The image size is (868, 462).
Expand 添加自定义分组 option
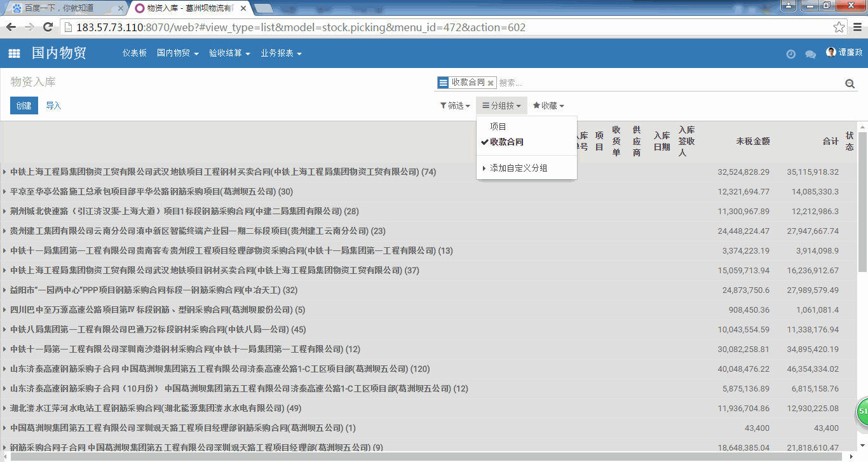coord(518,168)
